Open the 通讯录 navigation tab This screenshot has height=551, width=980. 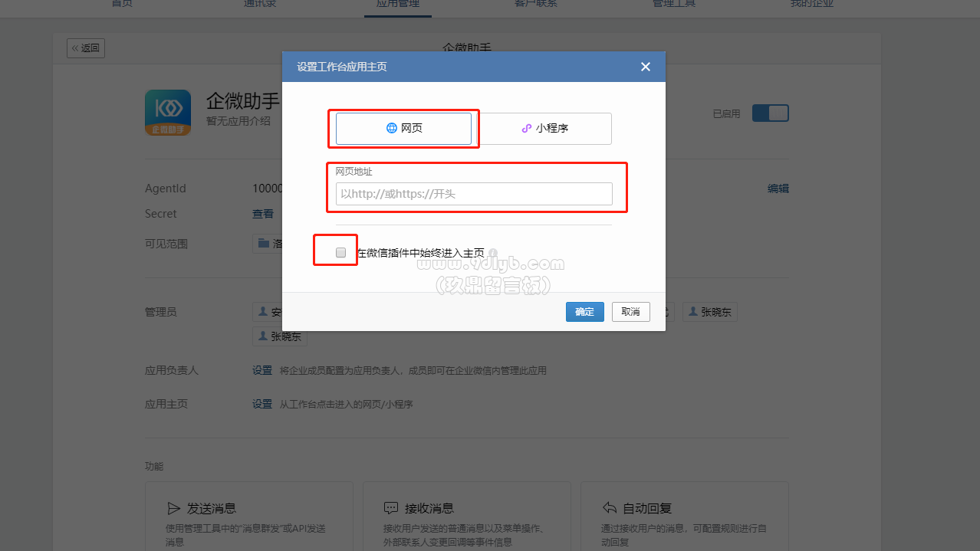coord(260,5)
